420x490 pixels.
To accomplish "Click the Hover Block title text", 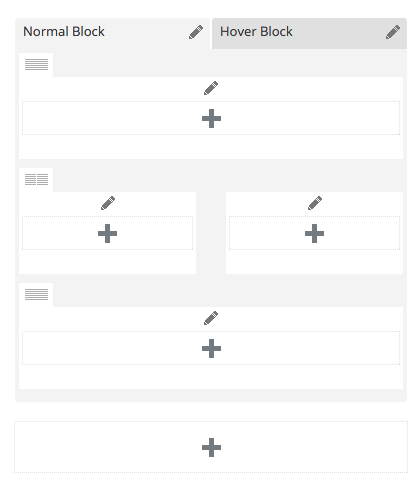I will [x=256, y=32].
